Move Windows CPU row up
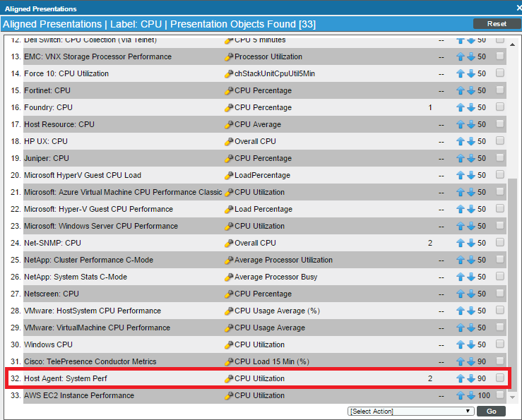522x420 pixels. tap(460, 344)
